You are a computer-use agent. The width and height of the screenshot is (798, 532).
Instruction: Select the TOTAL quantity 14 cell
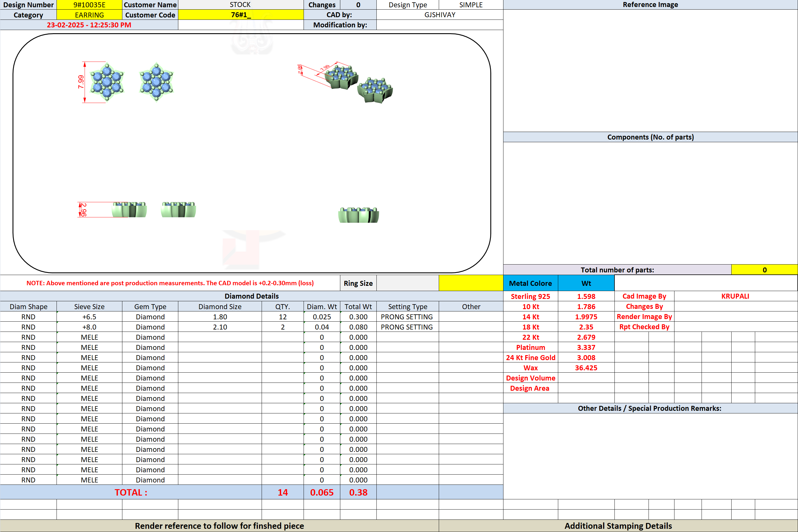click(x=283, y=492)
